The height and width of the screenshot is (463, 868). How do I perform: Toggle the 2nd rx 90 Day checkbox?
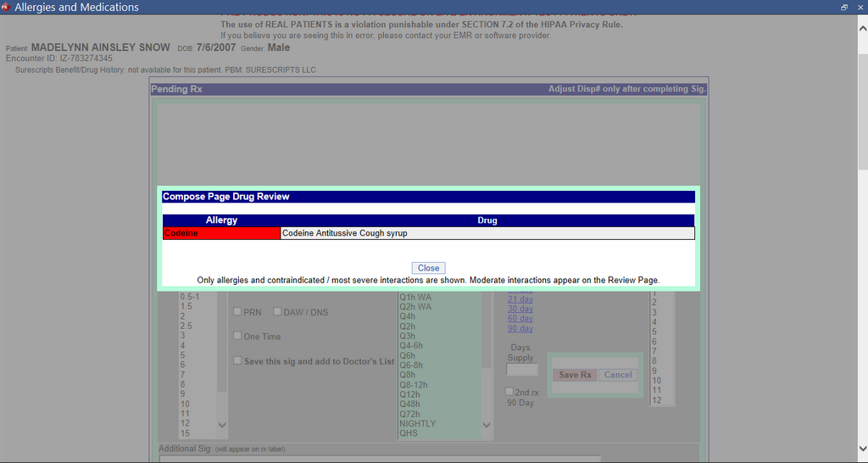509,392
